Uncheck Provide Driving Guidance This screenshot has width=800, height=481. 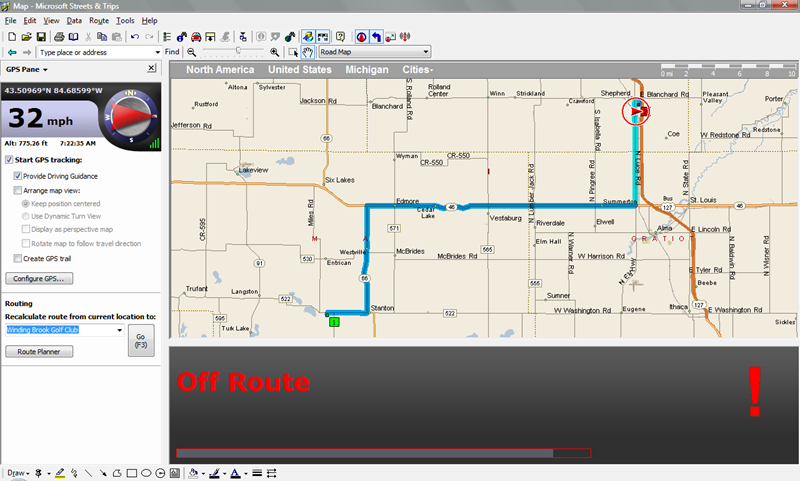pyautogui.click(x=18, y=176)
